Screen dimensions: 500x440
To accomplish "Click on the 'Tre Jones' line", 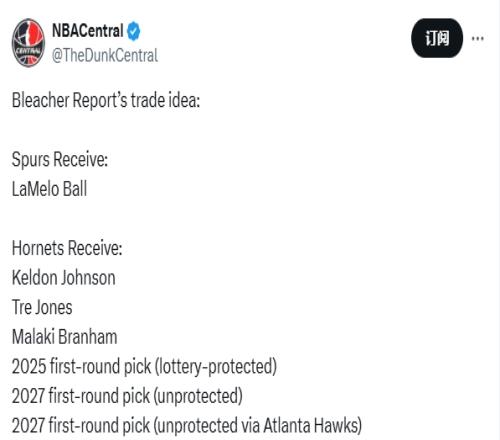I will 42,307.
